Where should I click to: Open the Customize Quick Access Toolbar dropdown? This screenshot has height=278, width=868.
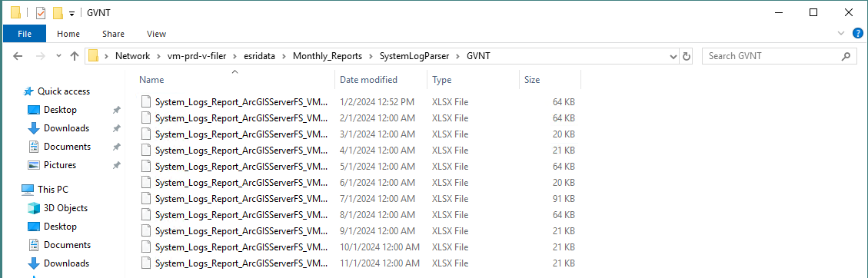pos(72,13)
